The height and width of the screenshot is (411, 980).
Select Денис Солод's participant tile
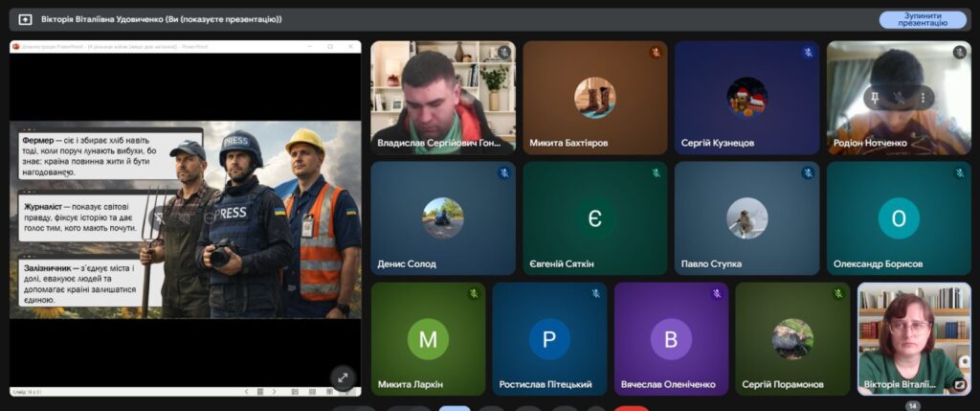click(x=442, y=218)
